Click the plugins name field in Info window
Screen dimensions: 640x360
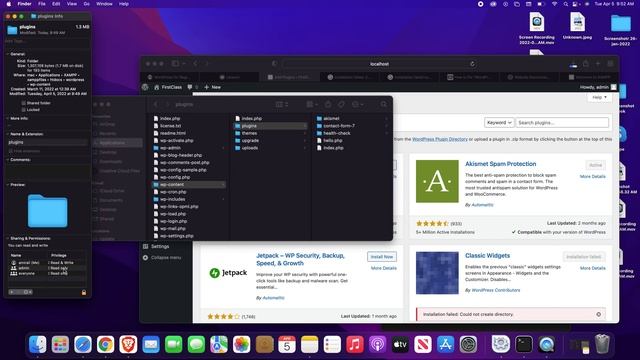coord(47,142)
